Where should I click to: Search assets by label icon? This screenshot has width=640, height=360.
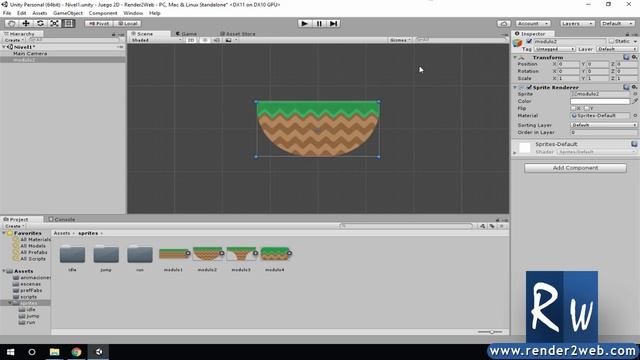pyautogui.click(x=492, y=226)
